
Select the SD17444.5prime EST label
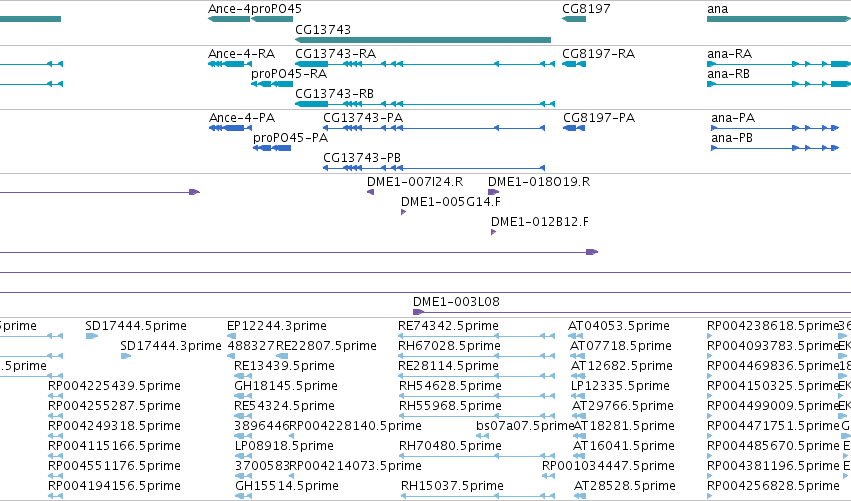[136, 326]
